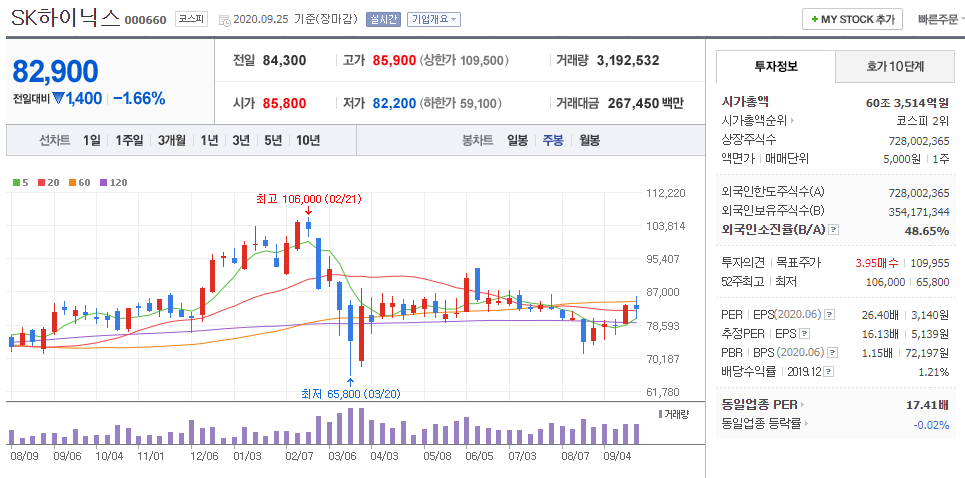Click the 외국인소진율 value 48.65%
The image size is (965, 478).
[x=926, y=230]
